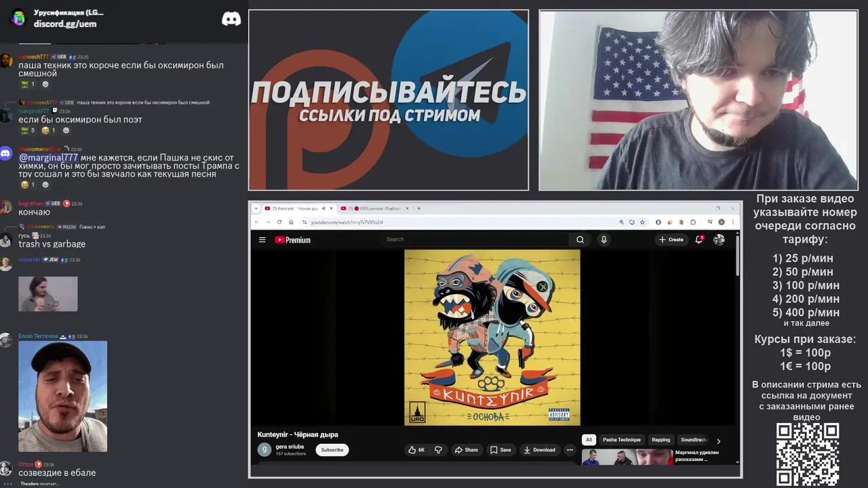This screenshot has width=868, height=488.
Task: Click message text 'trash vs garbage'
Action: click(x=52, y=244)
